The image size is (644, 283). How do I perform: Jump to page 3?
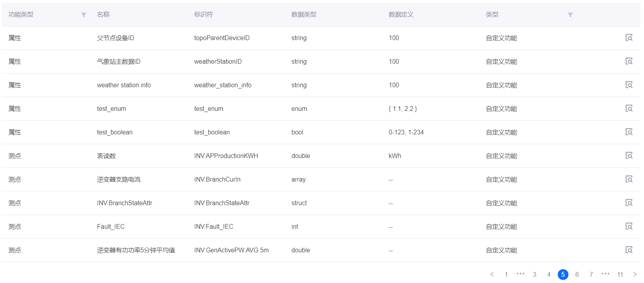pyautogui.click(x=535, y=274)
